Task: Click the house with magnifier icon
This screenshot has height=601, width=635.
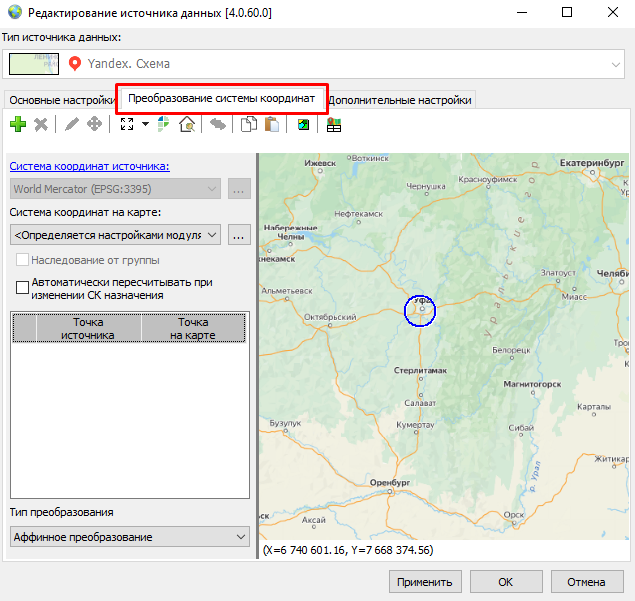Action: click(x=187, y=124)
